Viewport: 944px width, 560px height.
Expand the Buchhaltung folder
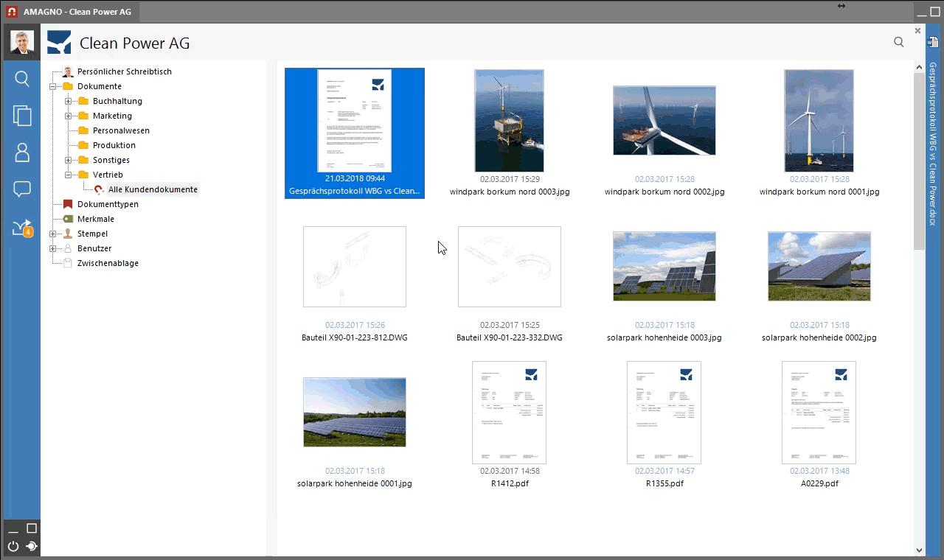tap(68, 101)
